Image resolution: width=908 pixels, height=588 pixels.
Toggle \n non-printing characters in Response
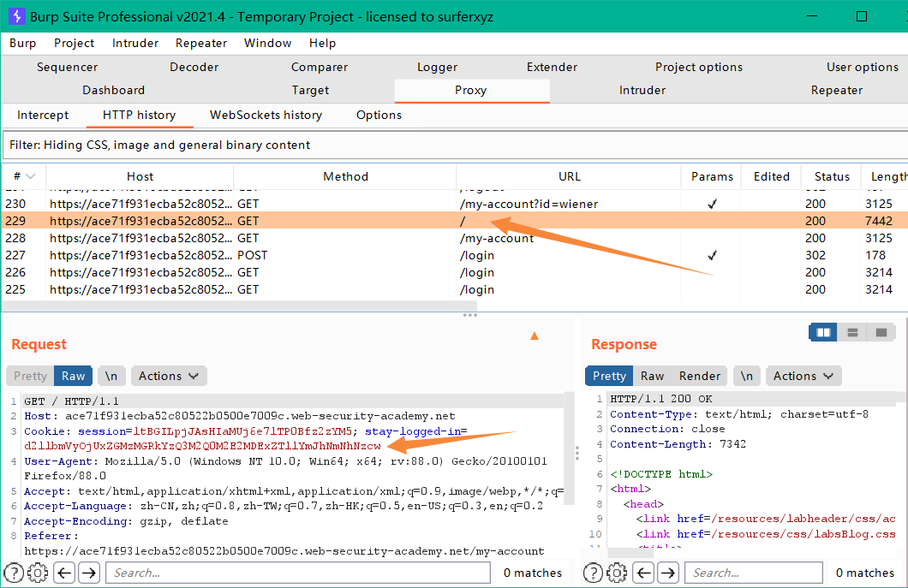click(747, 376)
